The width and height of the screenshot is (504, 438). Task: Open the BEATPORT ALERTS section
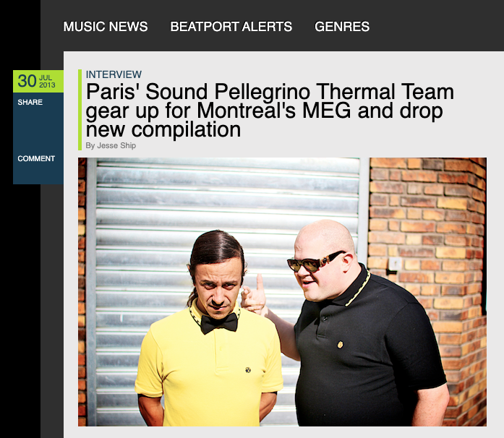click(x=231, y=26)
